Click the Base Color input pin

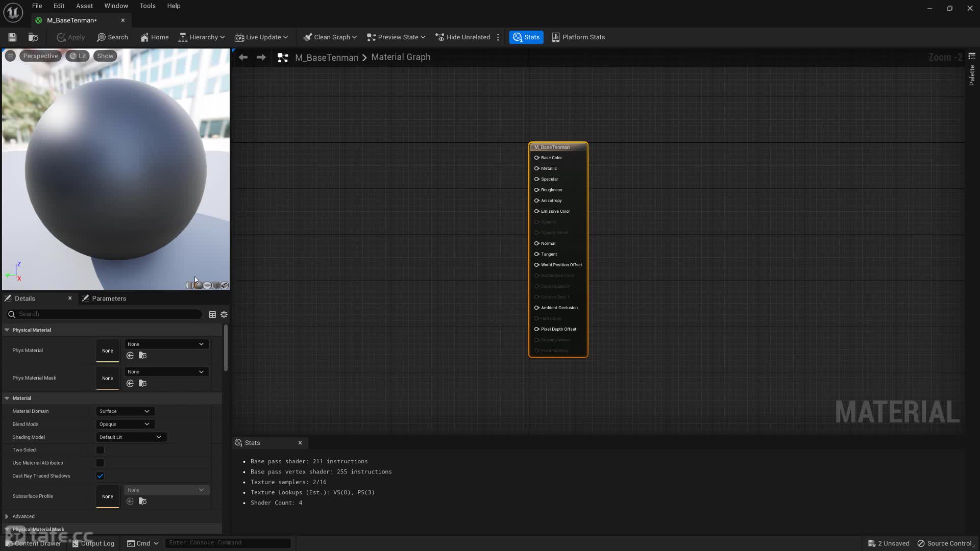[x=536, y=158]
